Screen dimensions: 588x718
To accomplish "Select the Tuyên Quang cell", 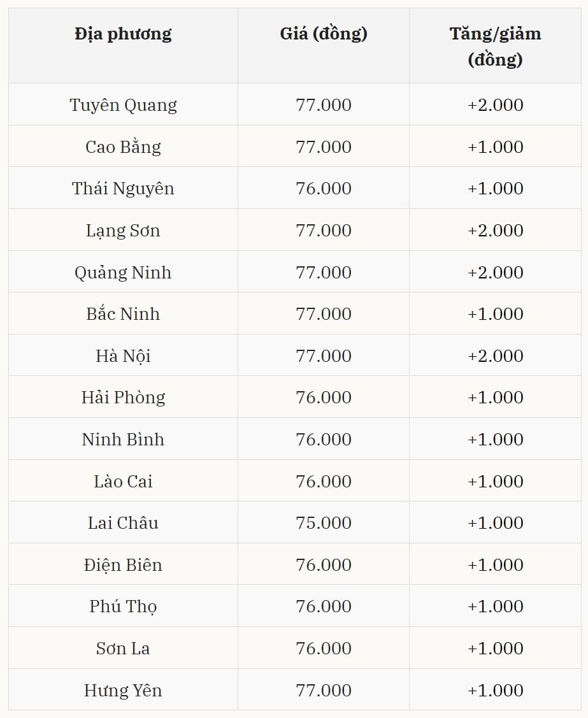I will pos(123,104).
